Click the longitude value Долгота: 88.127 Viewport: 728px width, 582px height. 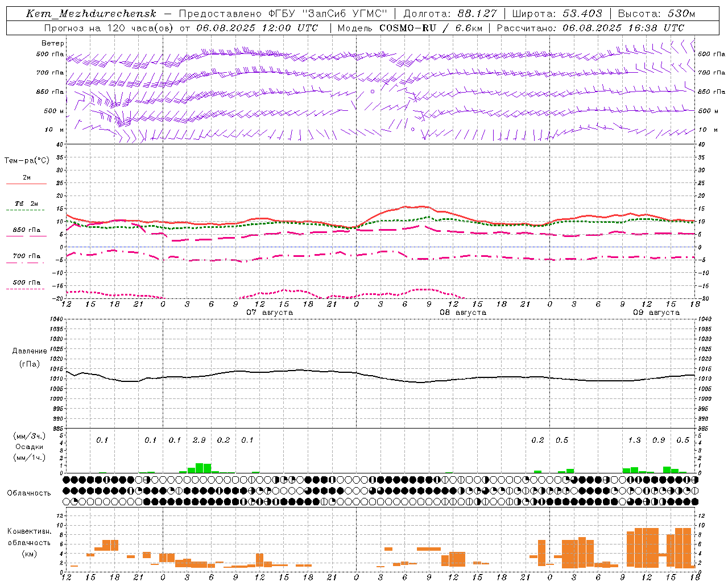point(450,14)
